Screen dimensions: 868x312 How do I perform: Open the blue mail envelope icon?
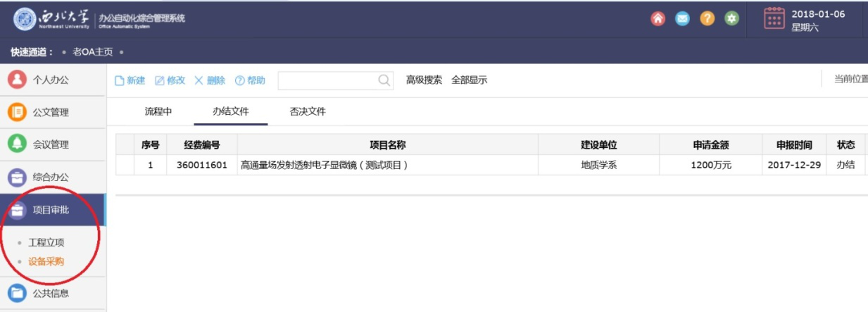point(682,19)
